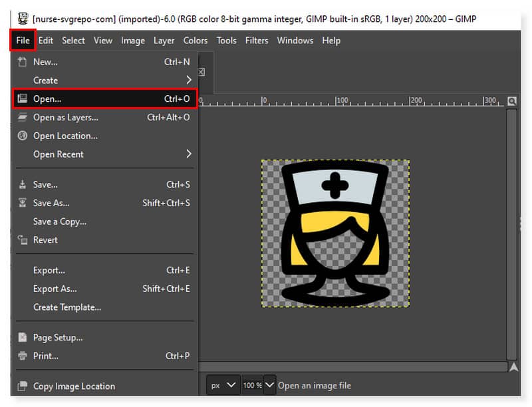The image size is (532, 407).
Task: Click the magnifier icon at the ruler corner
Action: coord(511,100)
